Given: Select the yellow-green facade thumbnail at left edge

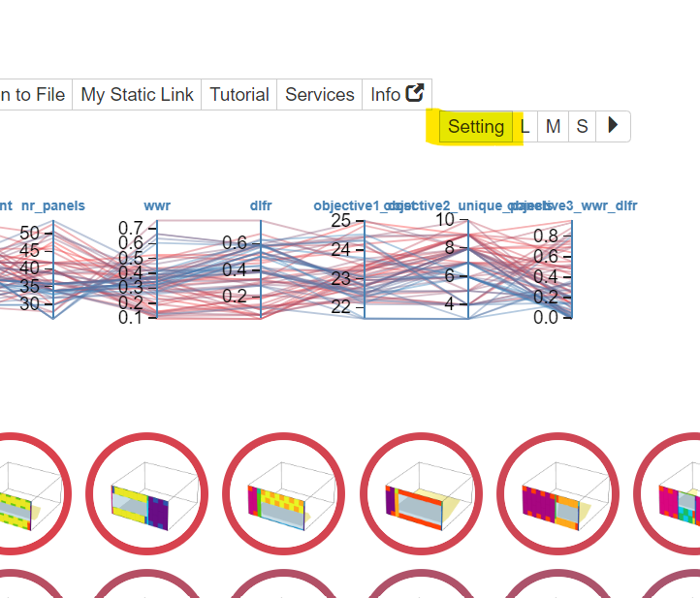Looking at the screenshot, I should (19, 492).
